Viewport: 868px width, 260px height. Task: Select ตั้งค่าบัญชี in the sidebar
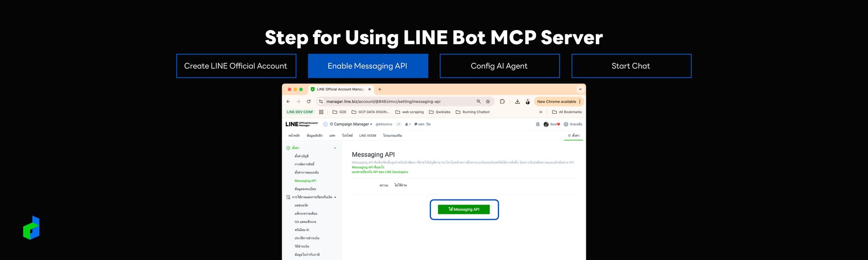[302, 156]
